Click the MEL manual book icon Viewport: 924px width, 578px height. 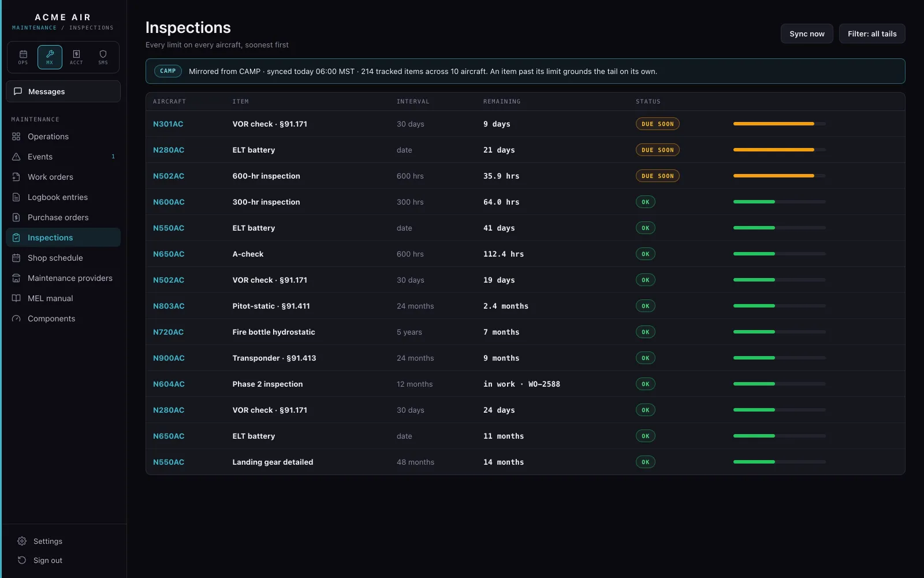16,298
